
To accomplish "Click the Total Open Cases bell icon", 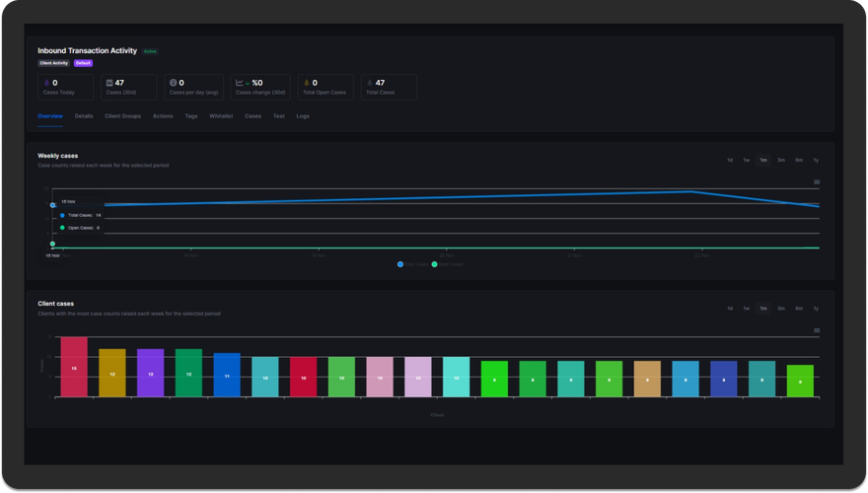I will point(306,83).
